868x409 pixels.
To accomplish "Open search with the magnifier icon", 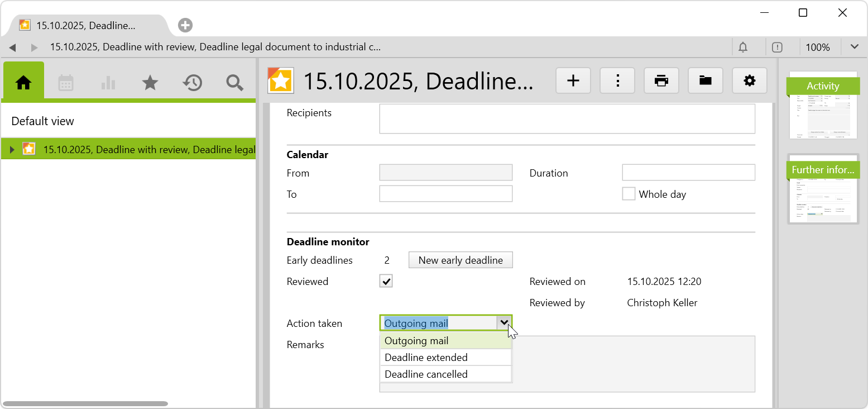I will (x=234, y=83).
